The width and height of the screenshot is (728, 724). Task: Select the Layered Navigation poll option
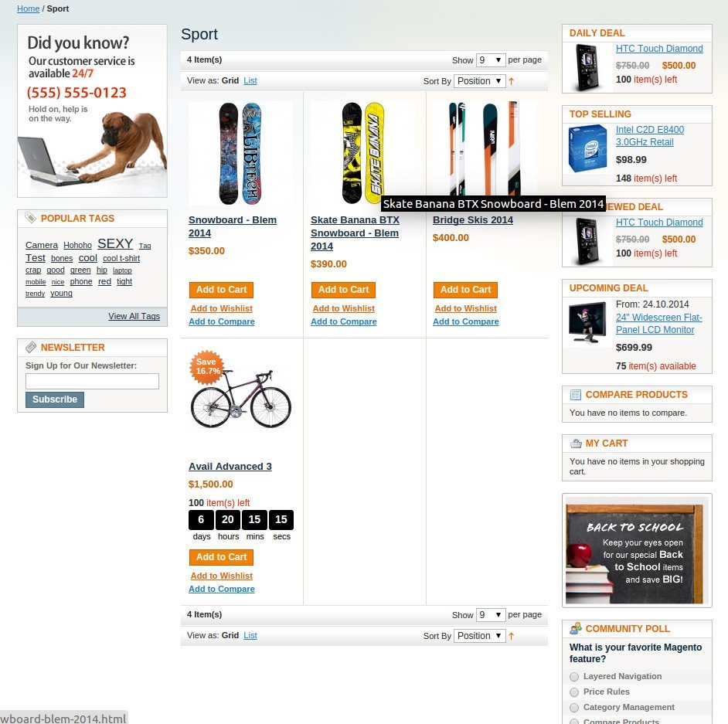click(x=574, y=677)
